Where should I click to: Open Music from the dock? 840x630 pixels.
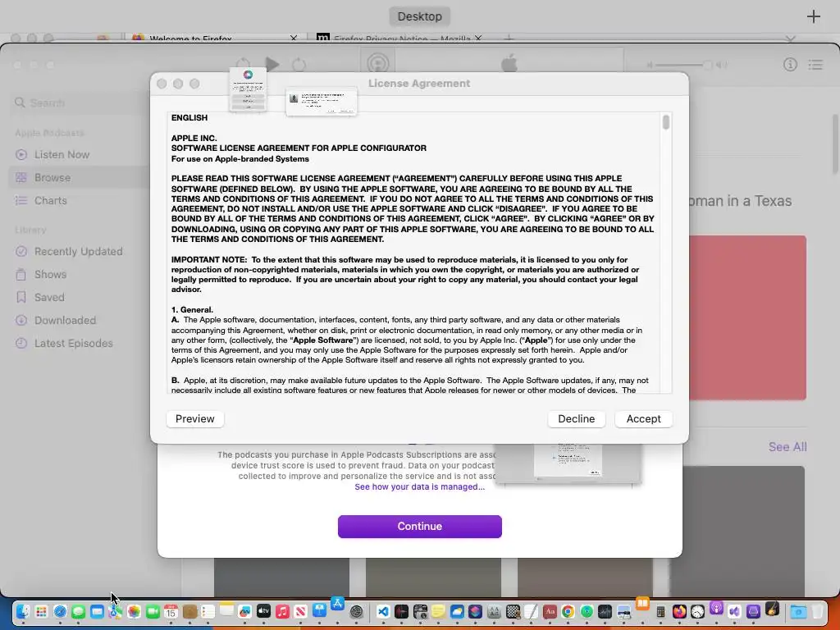[x=282, y=611]
